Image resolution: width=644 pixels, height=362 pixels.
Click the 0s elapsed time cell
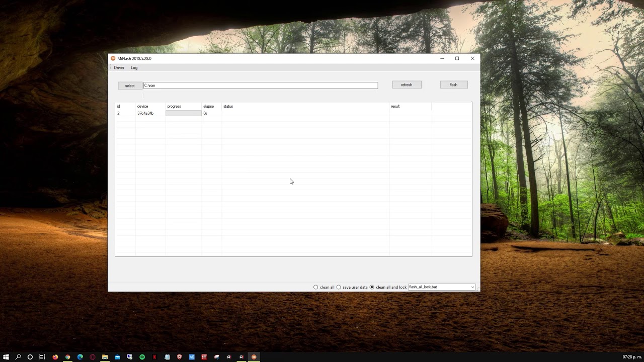click(205, 114)
